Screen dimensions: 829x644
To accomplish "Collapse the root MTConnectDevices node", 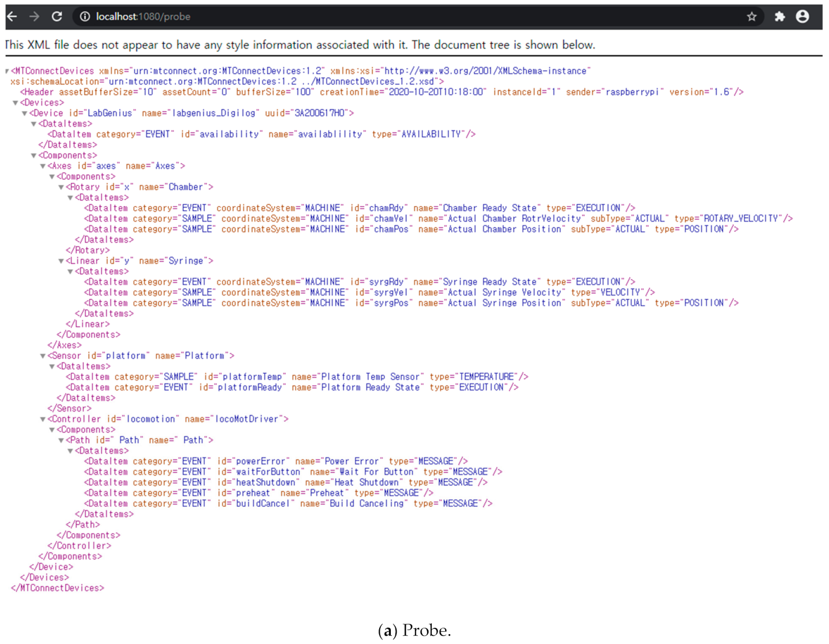I will click(x=7, y=71).
